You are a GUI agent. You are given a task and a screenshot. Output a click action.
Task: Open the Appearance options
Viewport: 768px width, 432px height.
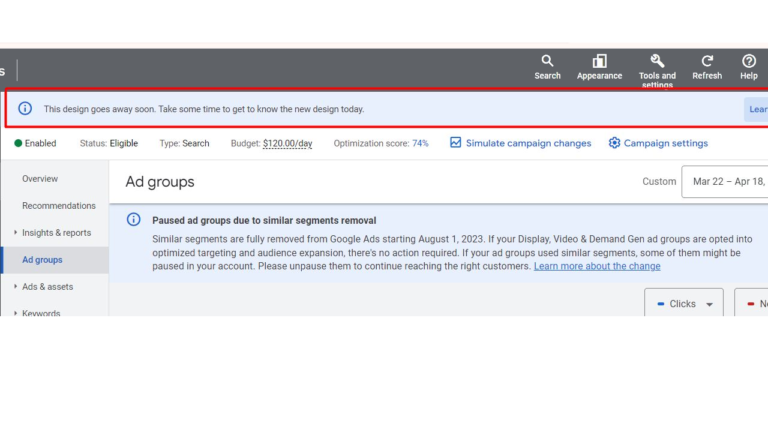point(599,67)
